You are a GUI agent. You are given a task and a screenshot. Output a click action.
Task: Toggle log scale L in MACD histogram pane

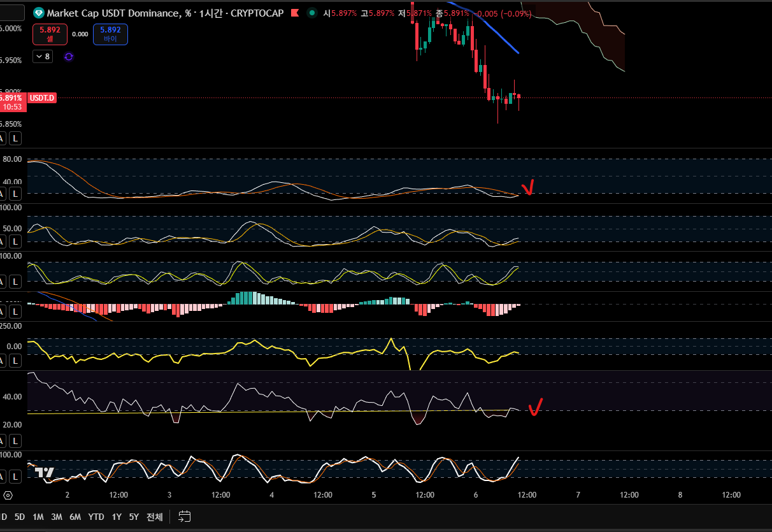click(15, 312)
